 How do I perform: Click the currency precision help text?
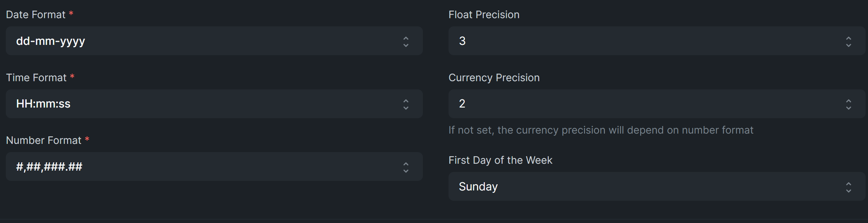pyautogui.click(x=600, y=130)
